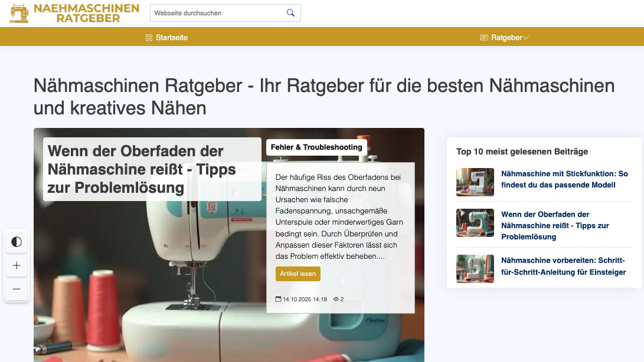Click the Oberfaden article thumbnail in the sidebar

[x=475, y=223]
